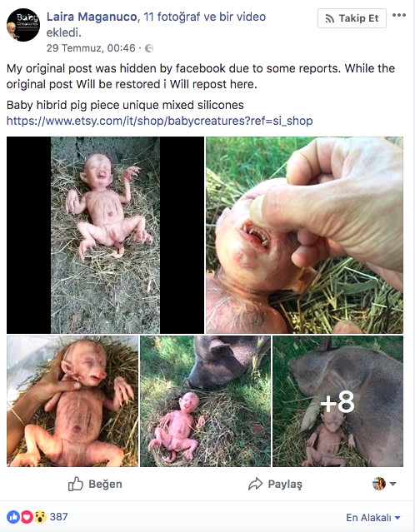Viewport: 415px width, 532px height.
Task: Click the Takip Et follow button
Action: [x=352, y=18]
